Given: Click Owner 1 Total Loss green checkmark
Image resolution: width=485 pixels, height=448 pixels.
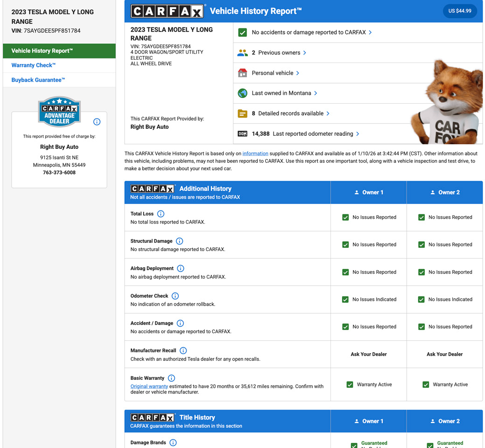Looking at the screenshot, I should 345,217.
